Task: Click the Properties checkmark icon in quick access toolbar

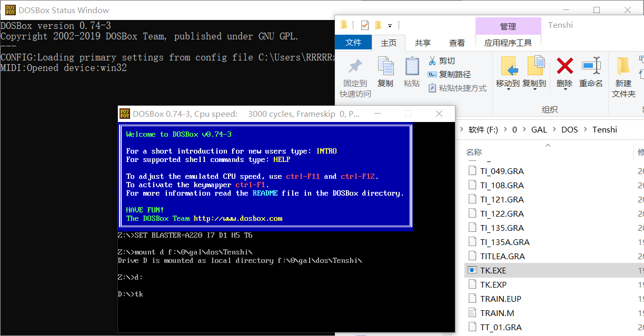Action: 365,25
